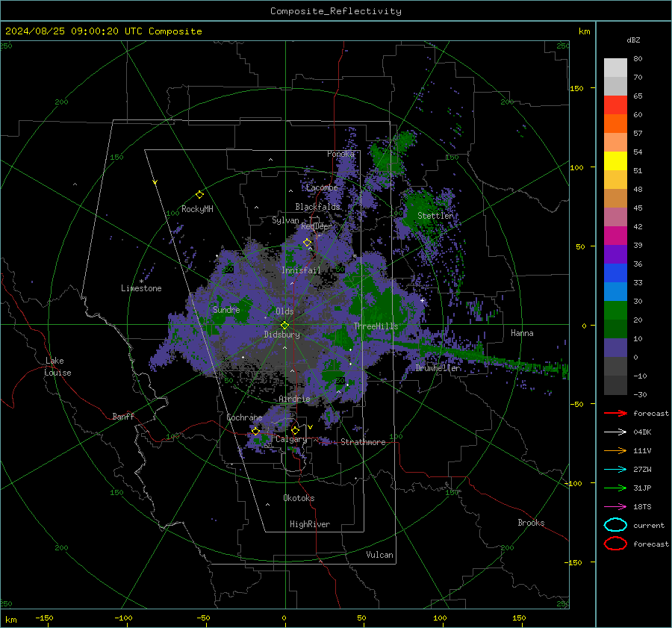
Task: Click the Drumheller city label
Action: (438, 368)
